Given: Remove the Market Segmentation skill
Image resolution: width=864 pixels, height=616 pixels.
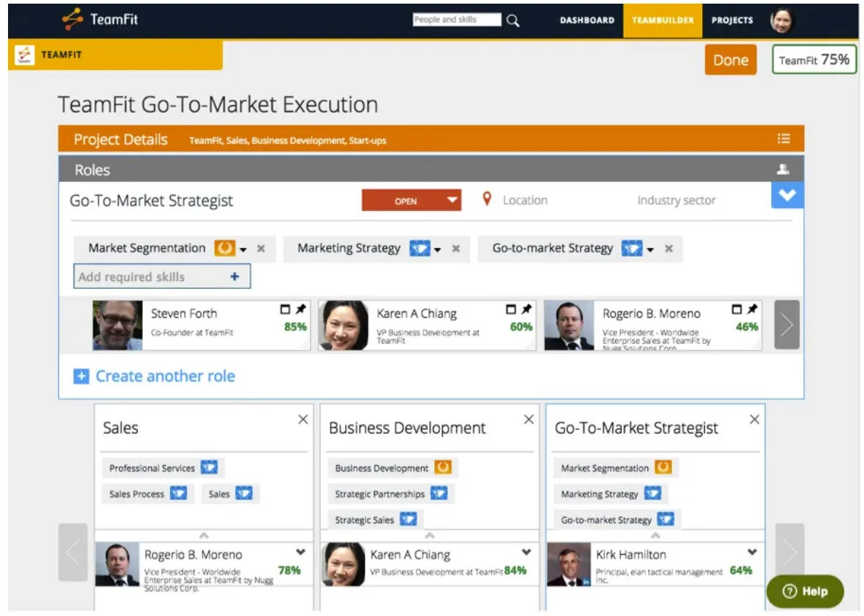Looking at the screenshot, I should click(261, 249).
